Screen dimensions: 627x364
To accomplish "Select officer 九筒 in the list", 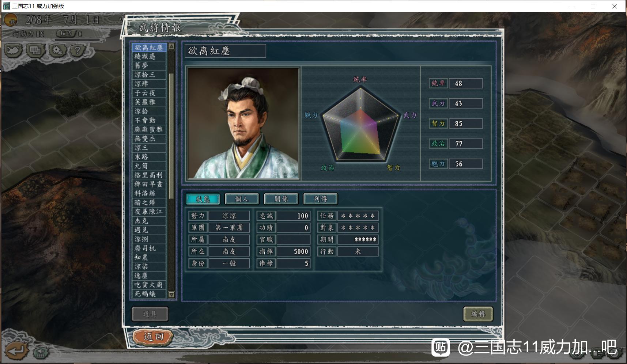I will tap(149, 166).
